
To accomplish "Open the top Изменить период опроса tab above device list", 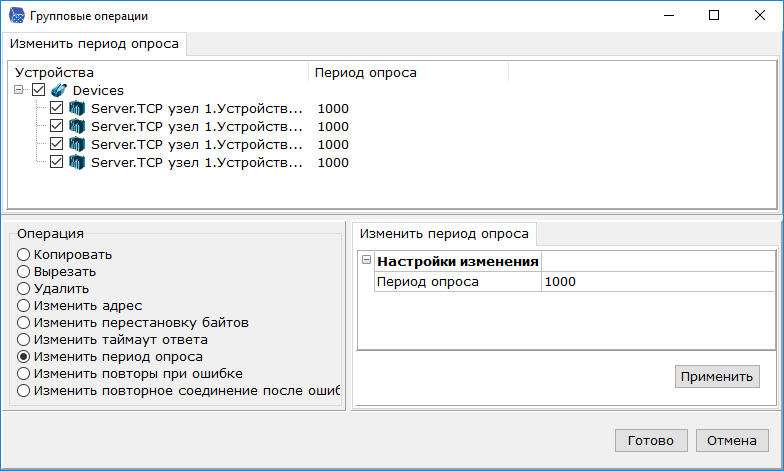I will point(94,44).
